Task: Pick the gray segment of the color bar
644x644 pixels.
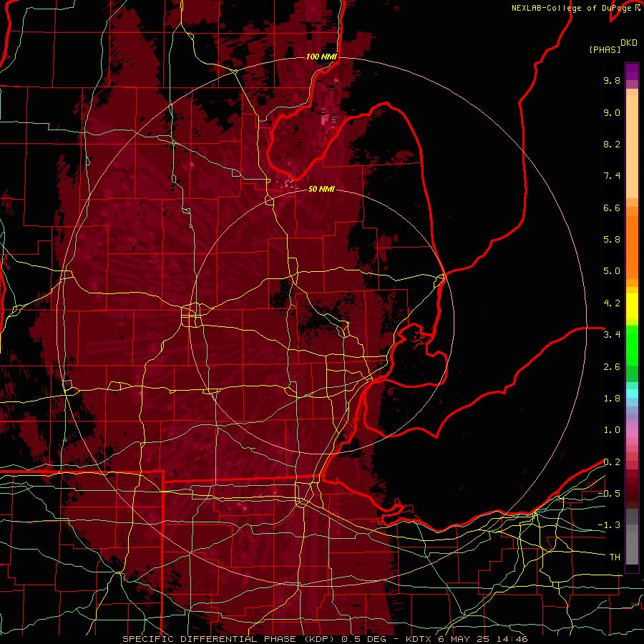Action: point(632,537)
